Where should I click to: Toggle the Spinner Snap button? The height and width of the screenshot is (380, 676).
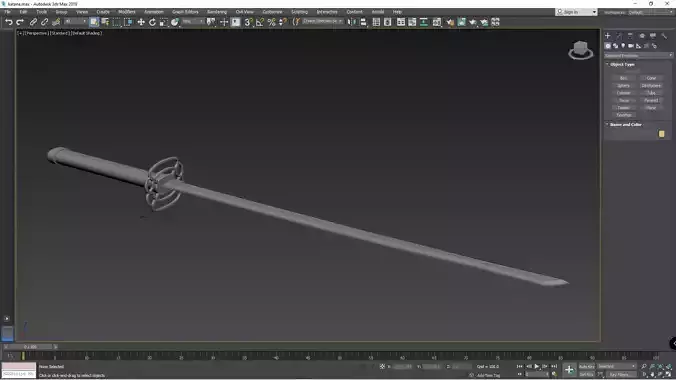point(283,22)
